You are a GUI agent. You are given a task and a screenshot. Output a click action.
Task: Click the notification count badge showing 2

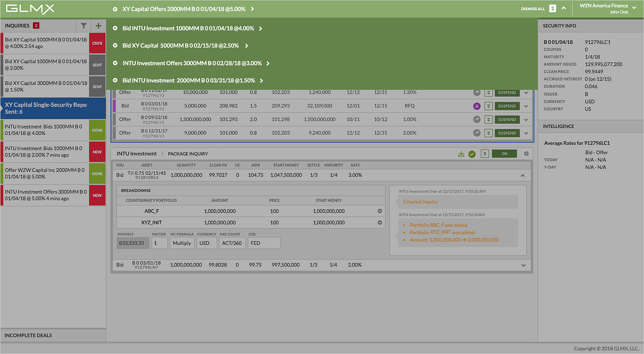click(553, 9)
